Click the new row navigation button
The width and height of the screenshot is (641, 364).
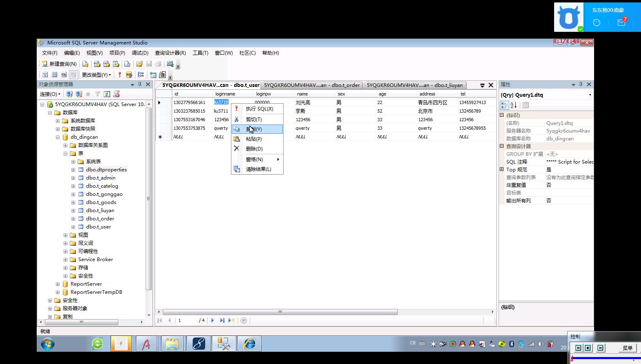coord(231,320)
